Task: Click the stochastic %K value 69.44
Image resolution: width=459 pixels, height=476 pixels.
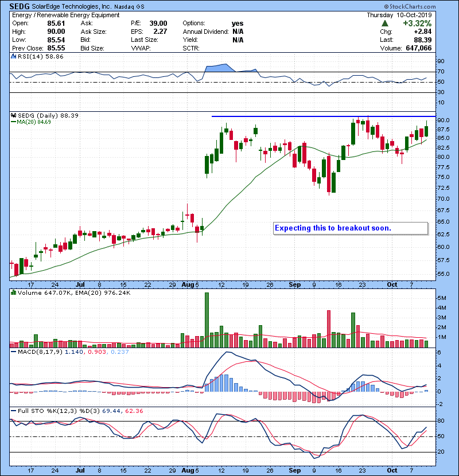Action: (x=111, y=411)
